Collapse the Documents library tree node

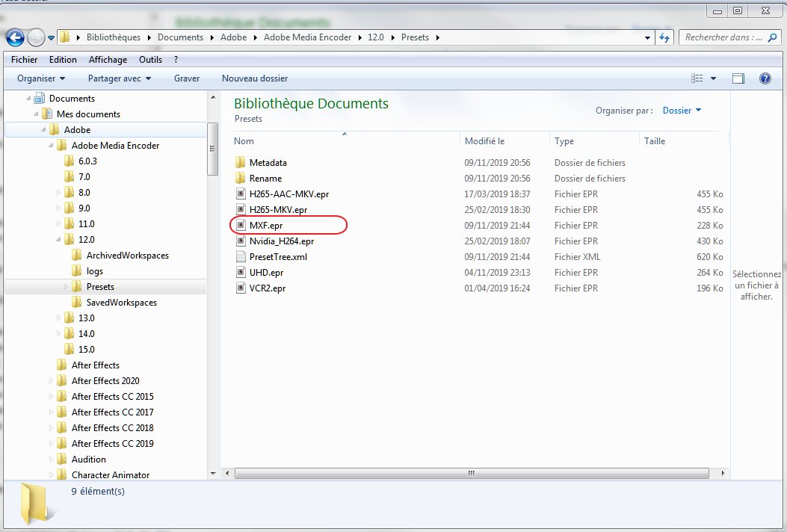28,99
